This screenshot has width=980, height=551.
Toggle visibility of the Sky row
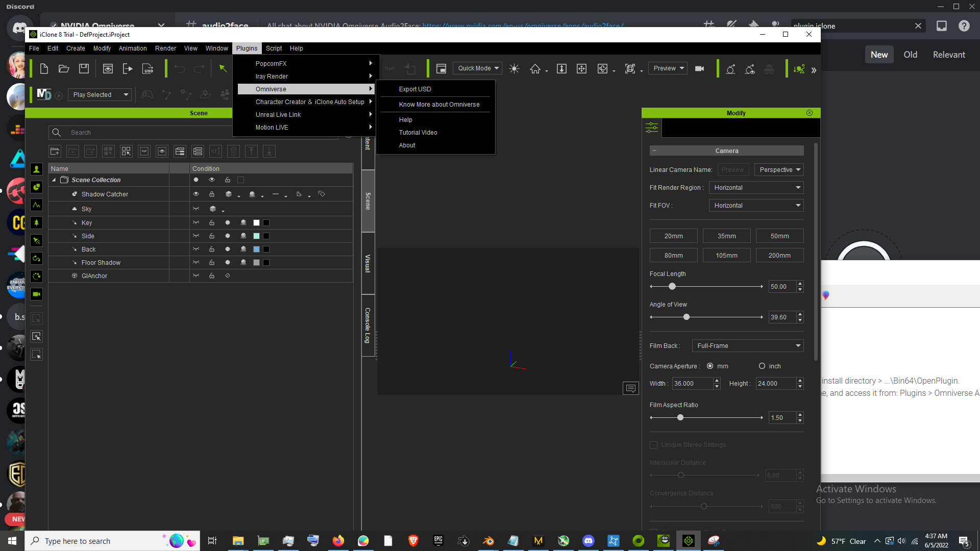(x=196, y=209)
